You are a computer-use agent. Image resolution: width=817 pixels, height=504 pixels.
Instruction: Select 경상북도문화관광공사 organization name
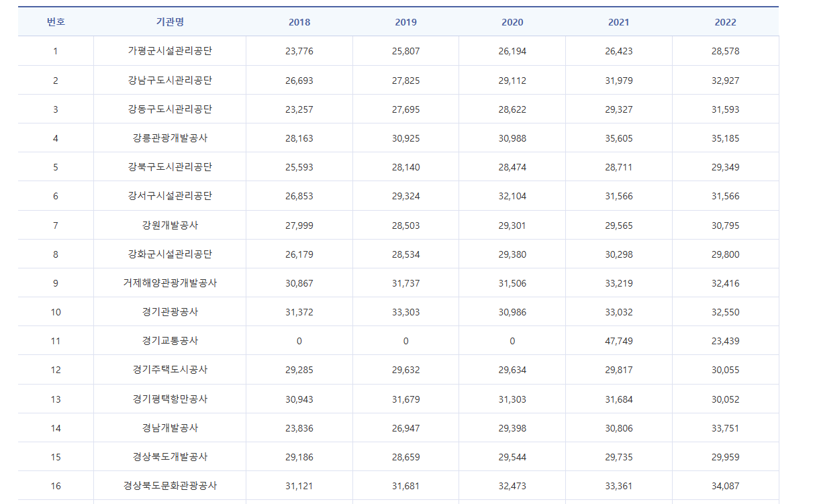[x=170, y=485]
